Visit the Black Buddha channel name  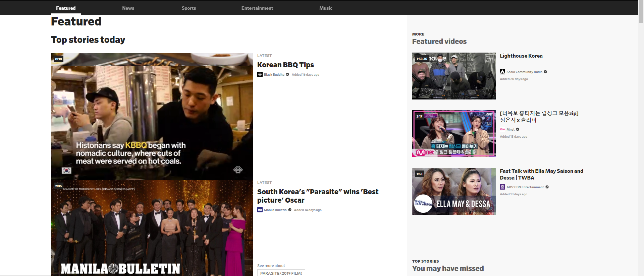274,75
